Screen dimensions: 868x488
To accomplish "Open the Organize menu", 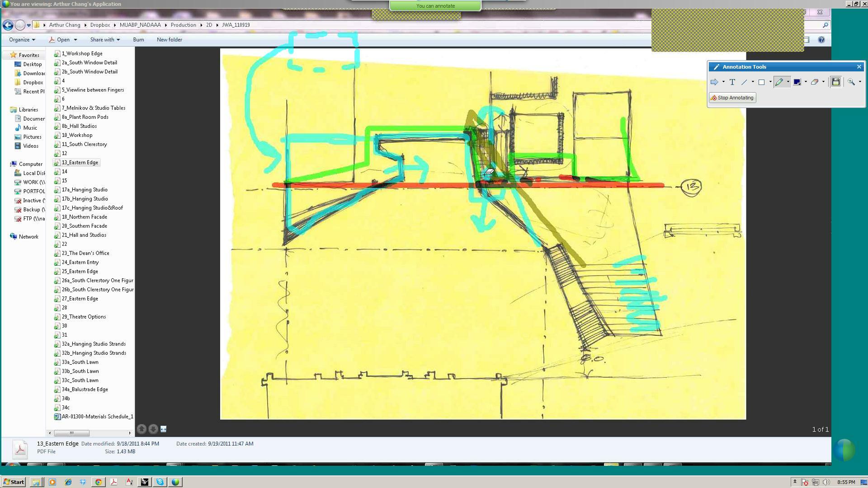I will tap(22, 40).
